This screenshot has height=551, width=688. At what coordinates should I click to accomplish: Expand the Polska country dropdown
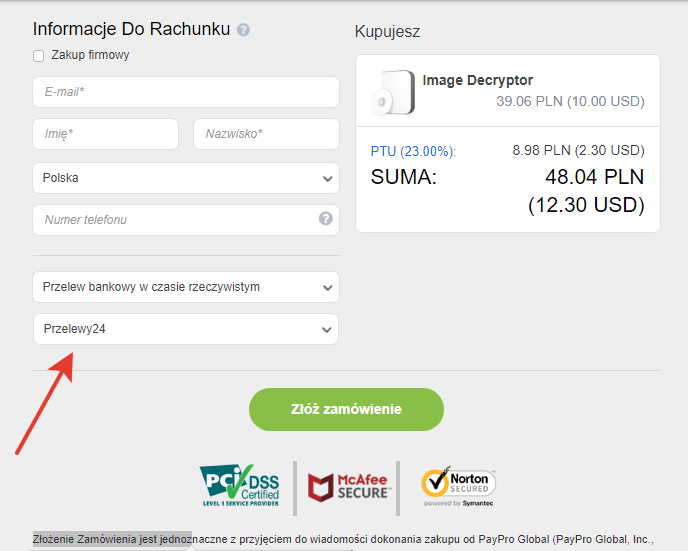186,178
